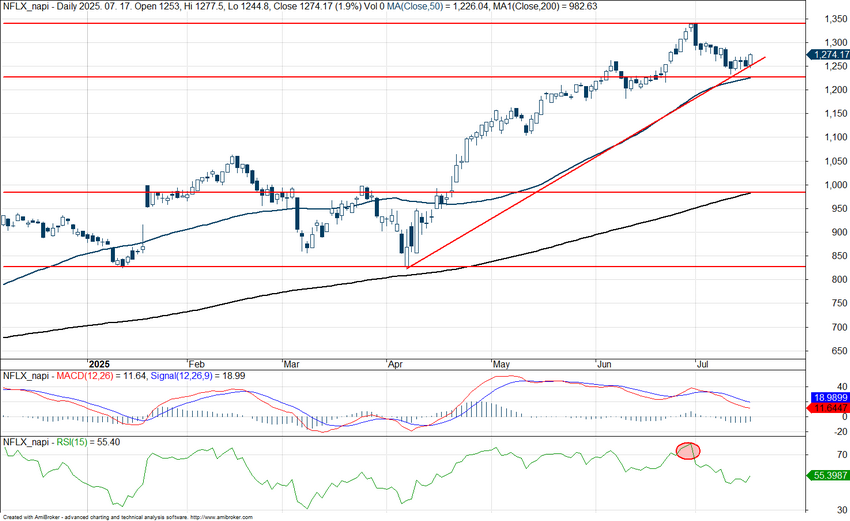Click the Apr label on time axis

point(396,364)
